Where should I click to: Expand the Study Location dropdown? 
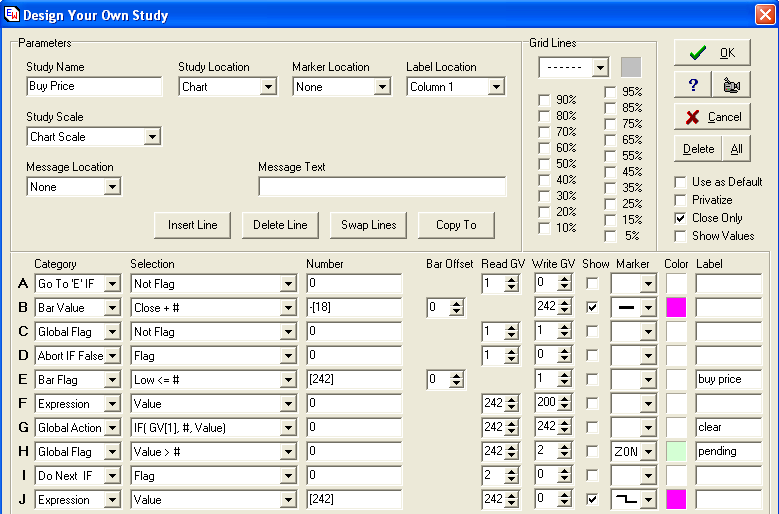coord(267,87)
